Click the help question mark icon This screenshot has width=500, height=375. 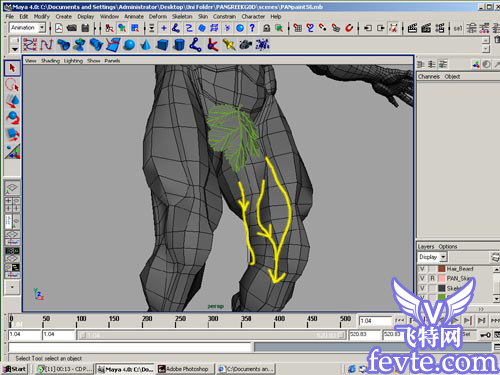point(252,28)
